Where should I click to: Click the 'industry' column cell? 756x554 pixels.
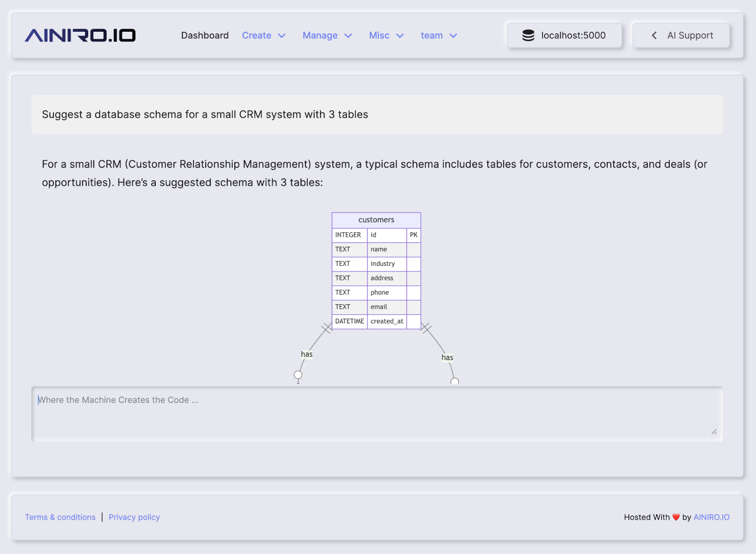click(387, 264)
